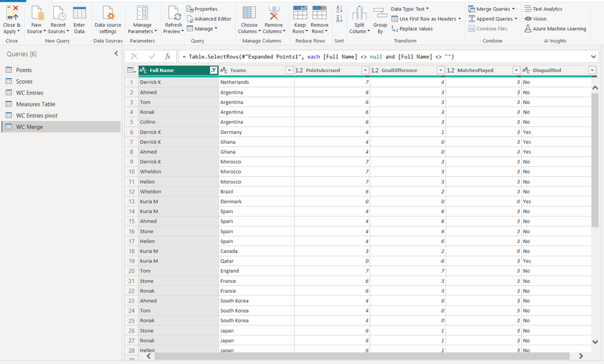Viewport: 604px width, 364px height.
Task: Open the Advanced Editor
Action: [209, 19]
